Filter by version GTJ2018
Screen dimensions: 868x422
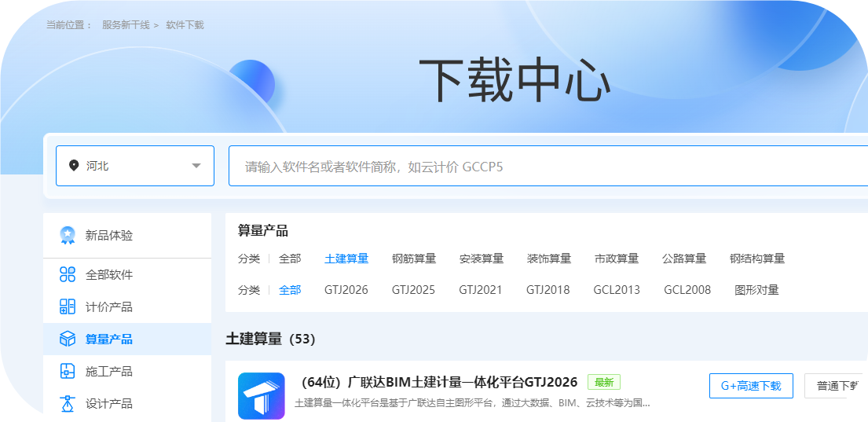pyautogui.click(x=548, y=290)
